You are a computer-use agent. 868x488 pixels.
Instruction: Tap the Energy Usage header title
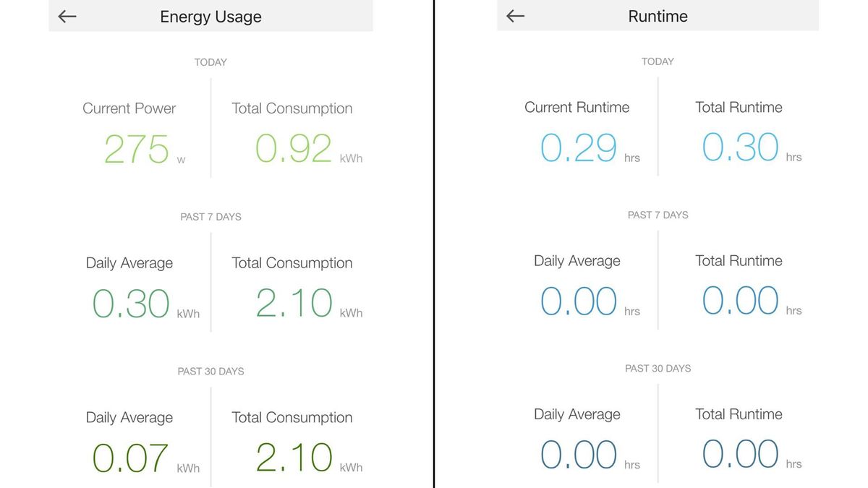click(x=210, y=17)
